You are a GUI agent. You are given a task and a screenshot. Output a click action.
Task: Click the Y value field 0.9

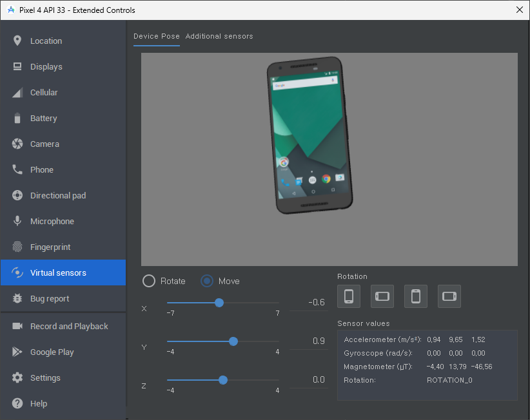[309, 341]
